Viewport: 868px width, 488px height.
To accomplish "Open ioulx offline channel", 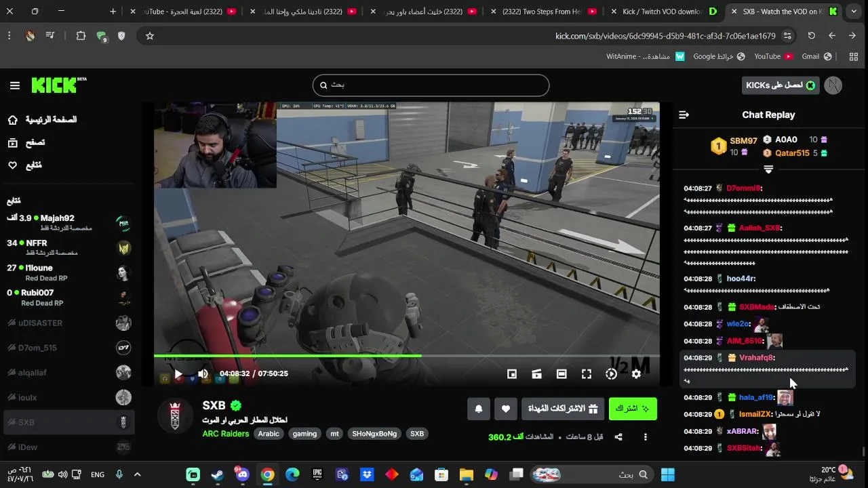I will [x=68, y=397].
